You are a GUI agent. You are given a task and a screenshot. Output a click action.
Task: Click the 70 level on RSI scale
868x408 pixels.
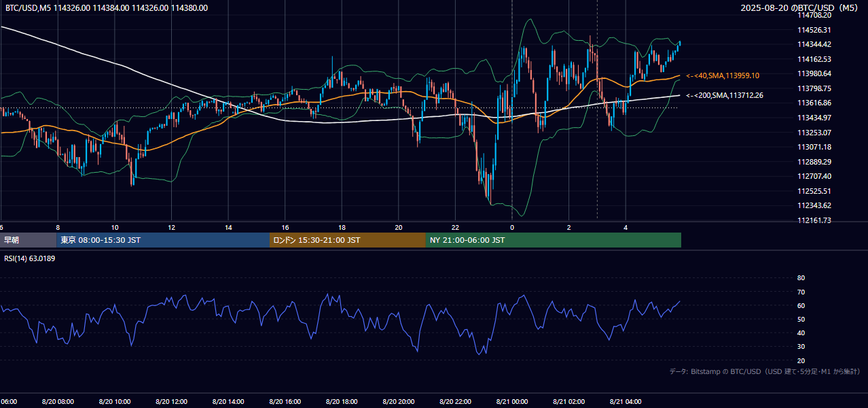(801, 292)
